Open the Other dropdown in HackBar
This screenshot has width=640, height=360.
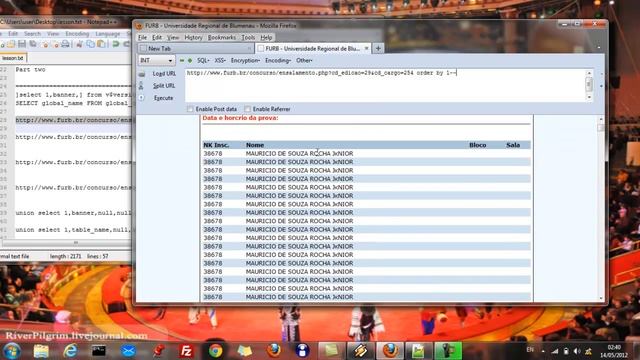point(304,60)
